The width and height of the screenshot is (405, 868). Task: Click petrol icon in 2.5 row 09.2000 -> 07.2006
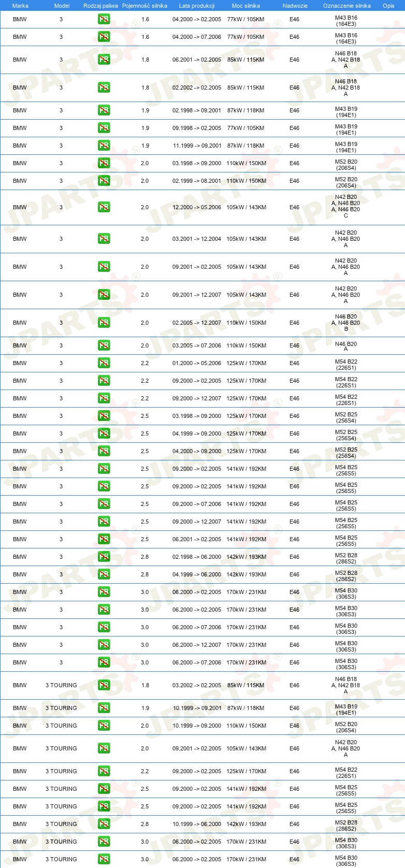[x=104, y=504]
